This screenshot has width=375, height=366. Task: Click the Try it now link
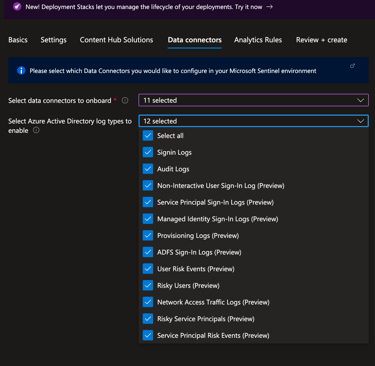248,7
